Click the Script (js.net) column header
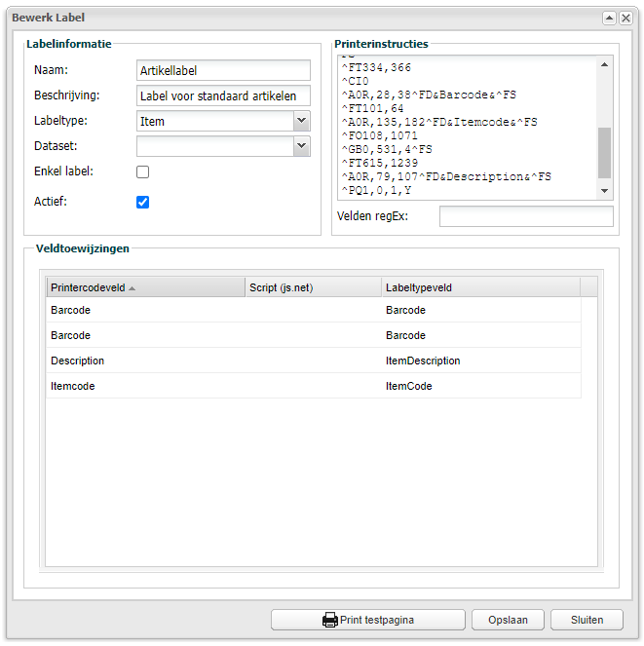644x646 pixels. click(314, 287)
